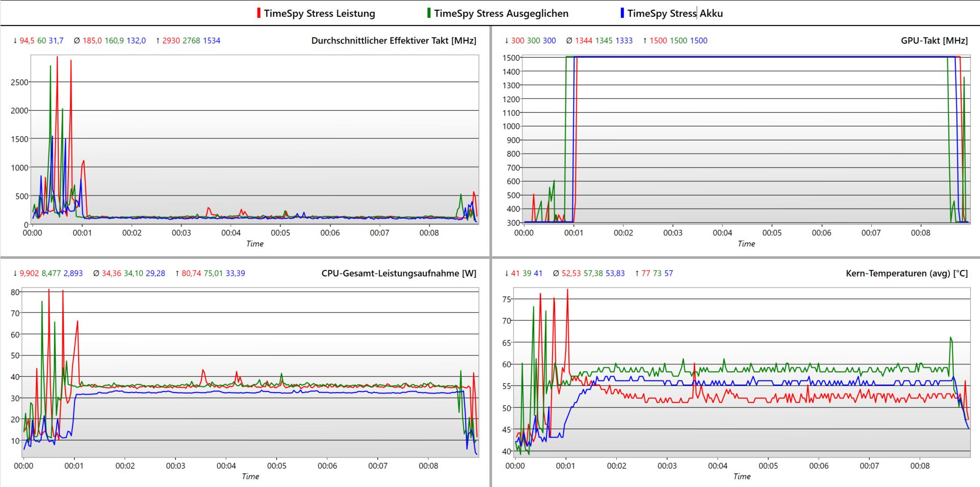Click the green TimeSpy Stress Ausgeglichen legend swatch
The image size is (980, 487).
(429, 13)
